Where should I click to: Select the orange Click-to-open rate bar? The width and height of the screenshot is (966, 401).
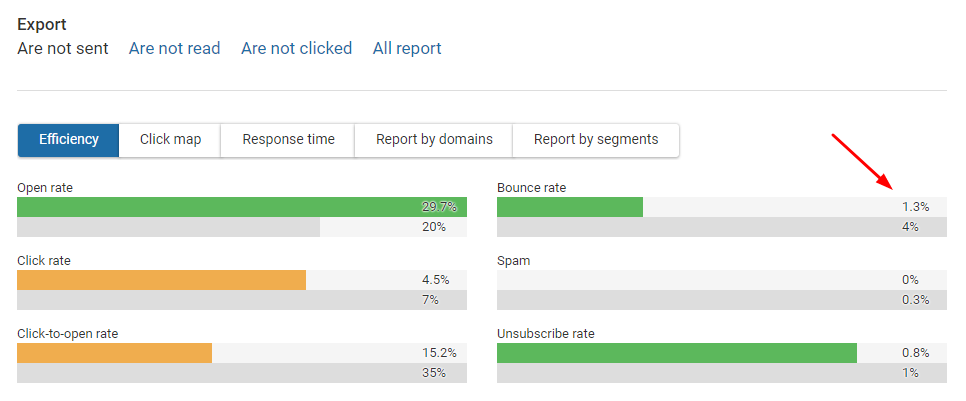coord(115,353)
